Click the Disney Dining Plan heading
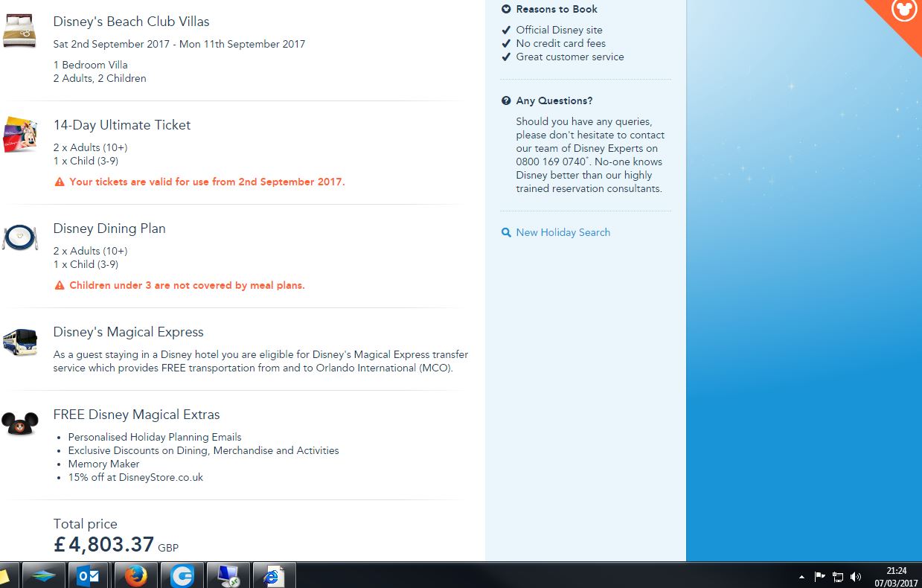This screenshot has width=922, height=588. pos(109,229)
